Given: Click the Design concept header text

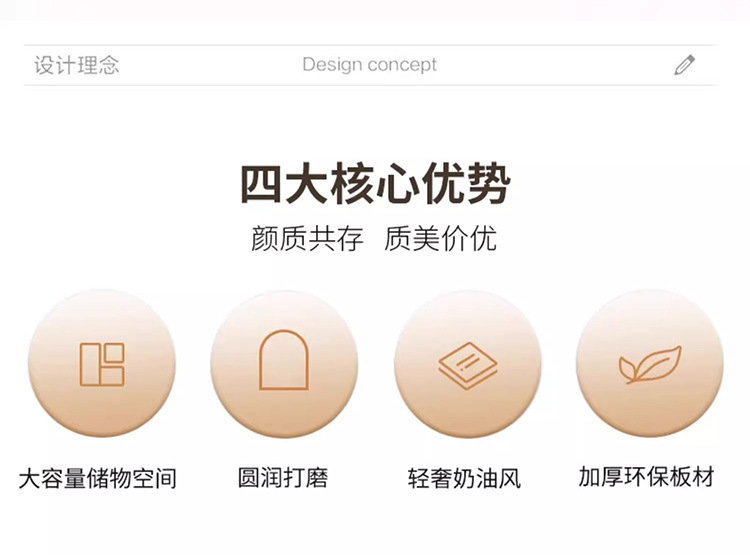Looking at the screenshot, I should [369, 65].
